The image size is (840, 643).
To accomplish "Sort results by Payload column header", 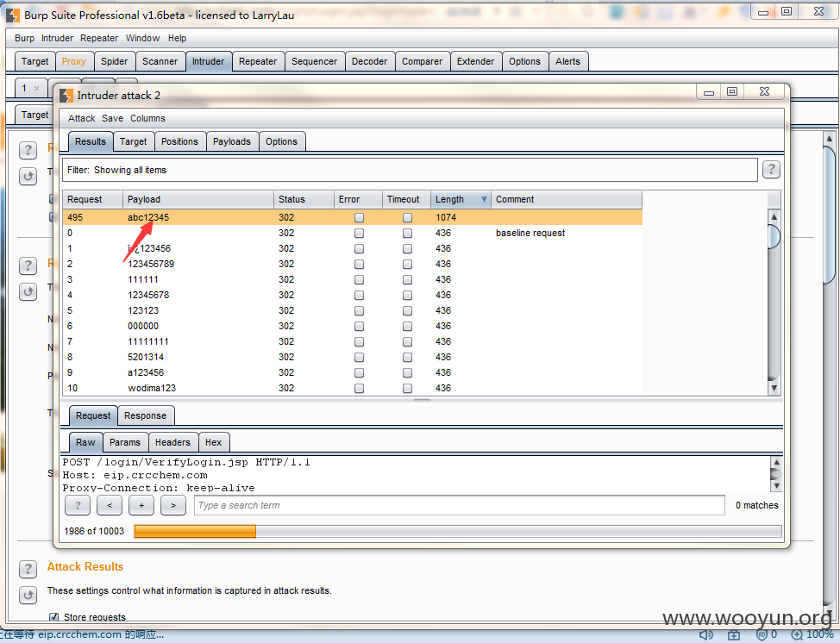I will click(x=198, y=199).
